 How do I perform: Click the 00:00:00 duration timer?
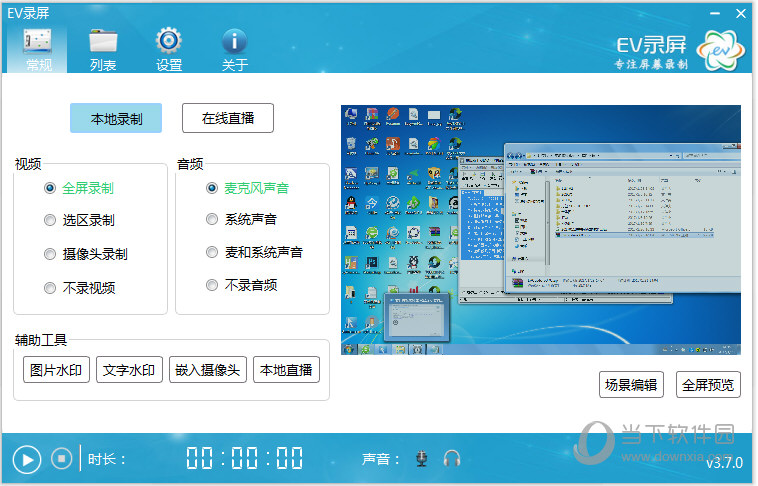point(245,458)
